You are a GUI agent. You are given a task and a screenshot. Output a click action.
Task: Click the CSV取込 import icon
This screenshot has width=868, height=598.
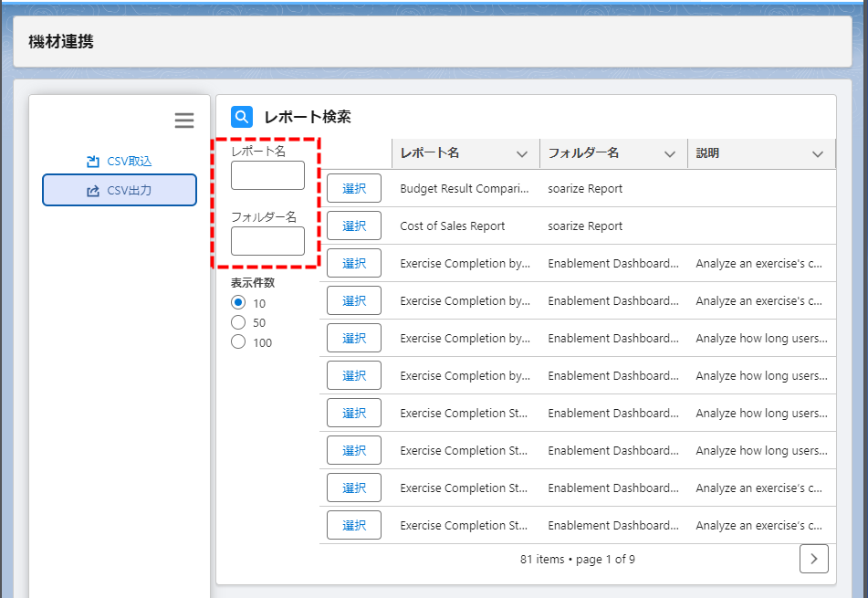[x=92, y=162]
